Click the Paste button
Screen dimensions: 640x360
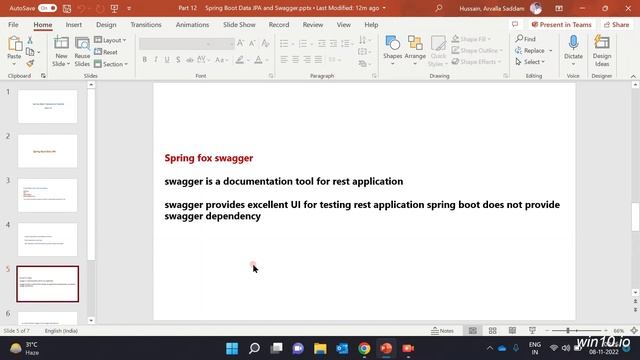click(x=14, y=51)
